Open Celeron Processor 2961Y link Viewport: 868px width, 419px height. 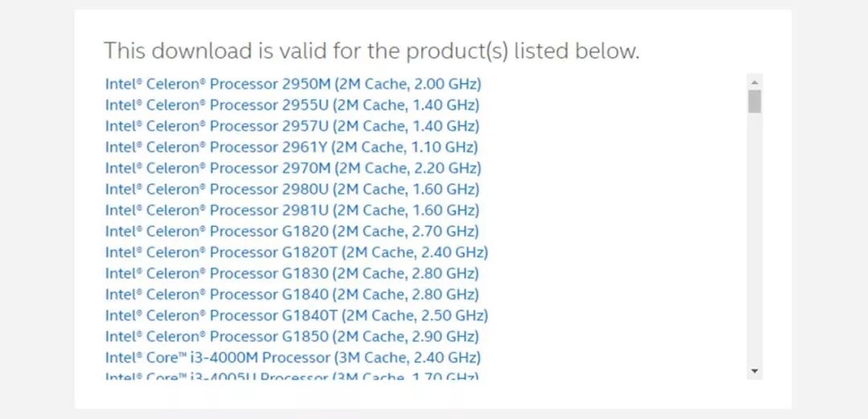tap(292, 146)
